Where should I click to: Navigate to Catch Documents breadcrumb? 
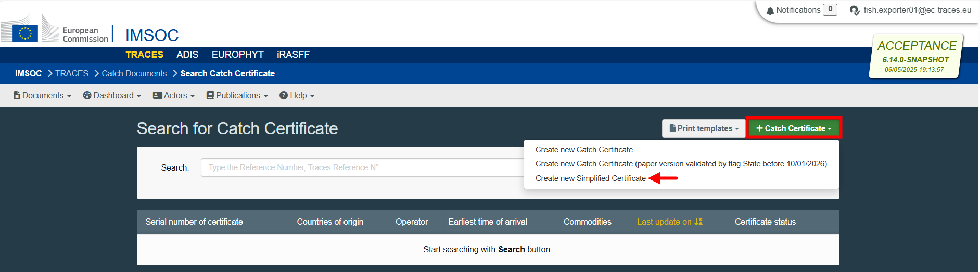click(x=134, y=74)
